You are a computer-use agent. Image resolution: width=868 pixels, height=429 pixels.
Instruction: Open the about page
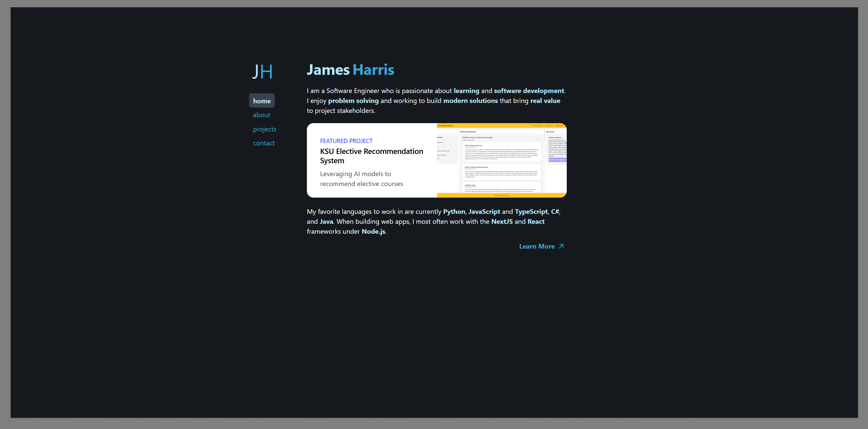pyautogui.click(x=262, y=115)
